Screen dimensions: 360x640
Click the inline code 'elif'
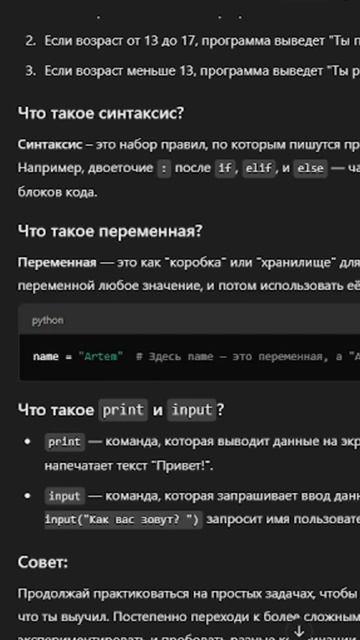pyautogui.click(x=260, y=168)
